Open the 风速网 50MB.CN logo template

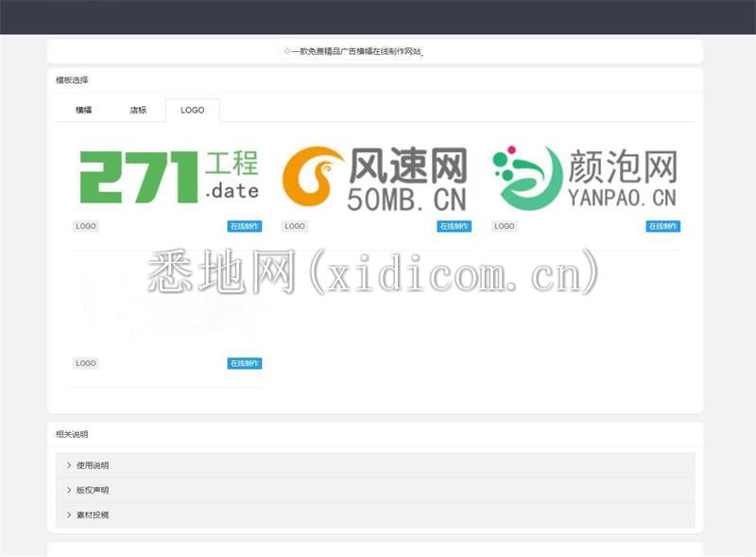tap(374, 178)
